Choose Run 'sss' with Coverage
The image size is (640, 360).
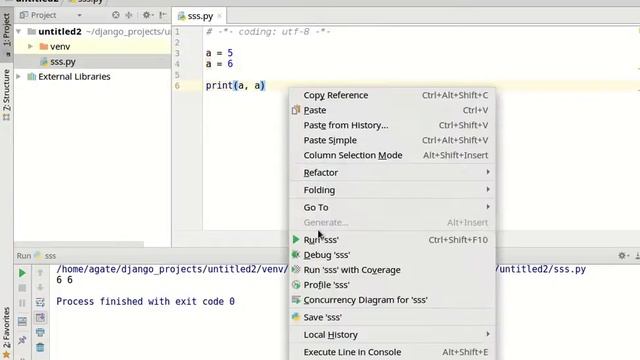click(x=392, y=270)
